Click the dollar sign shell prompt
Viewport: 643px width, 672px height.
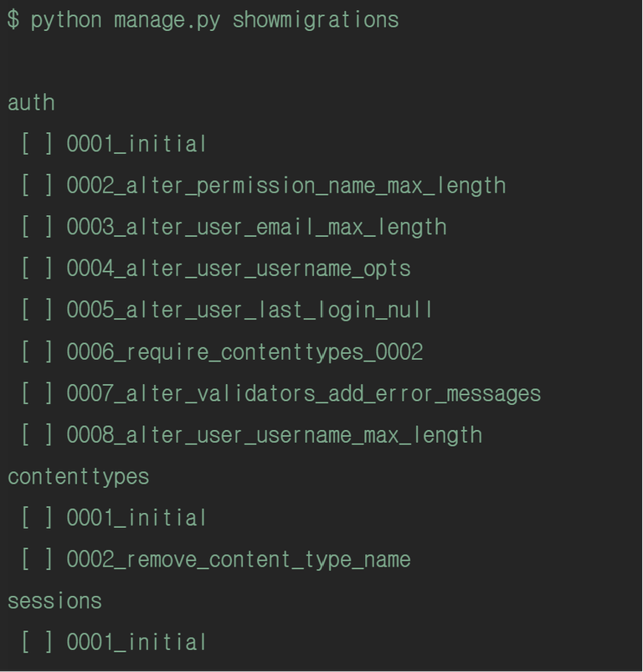(x=13, y=20)
